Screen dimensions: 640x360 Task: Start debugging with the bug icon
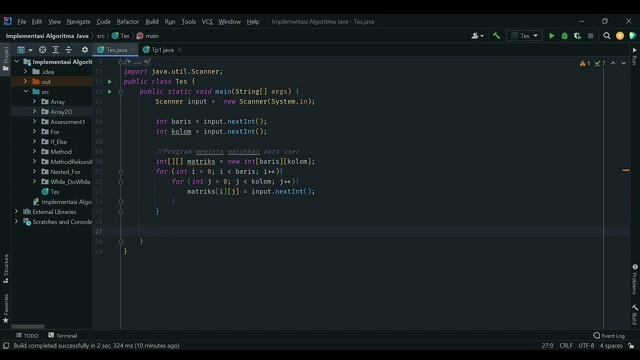click(x=564, y=36)
